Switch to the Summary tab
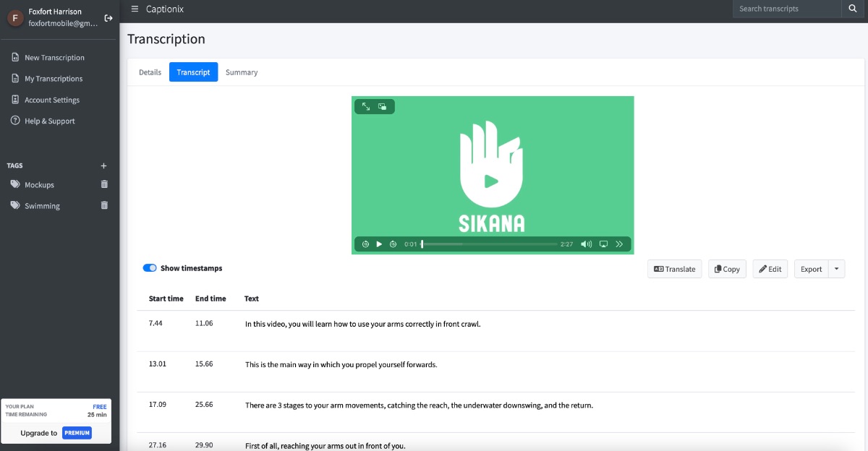Image resolution: width=868 pixels, height=451 pixels. point(242,72)
